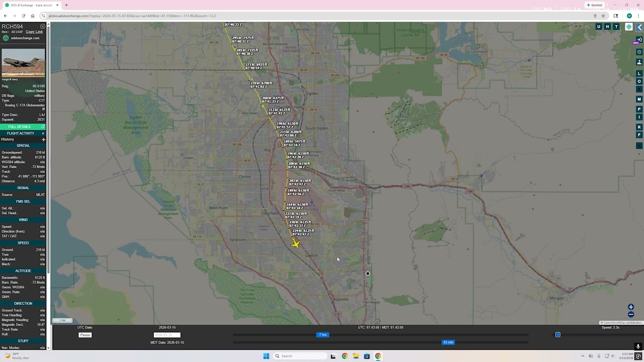
Task: Click the I button in right sidebar
Action: (639, 117)
